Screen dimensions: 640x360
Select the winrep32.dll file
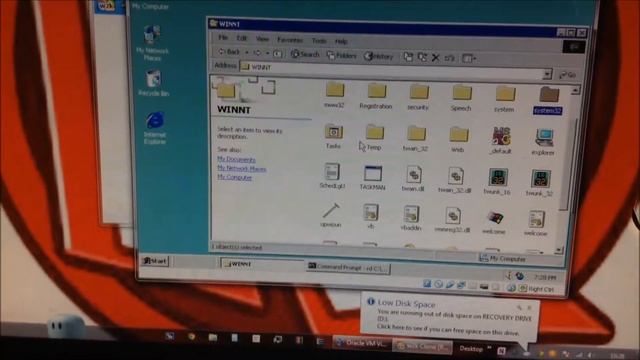pyautogui.click(x=452, y=220)
